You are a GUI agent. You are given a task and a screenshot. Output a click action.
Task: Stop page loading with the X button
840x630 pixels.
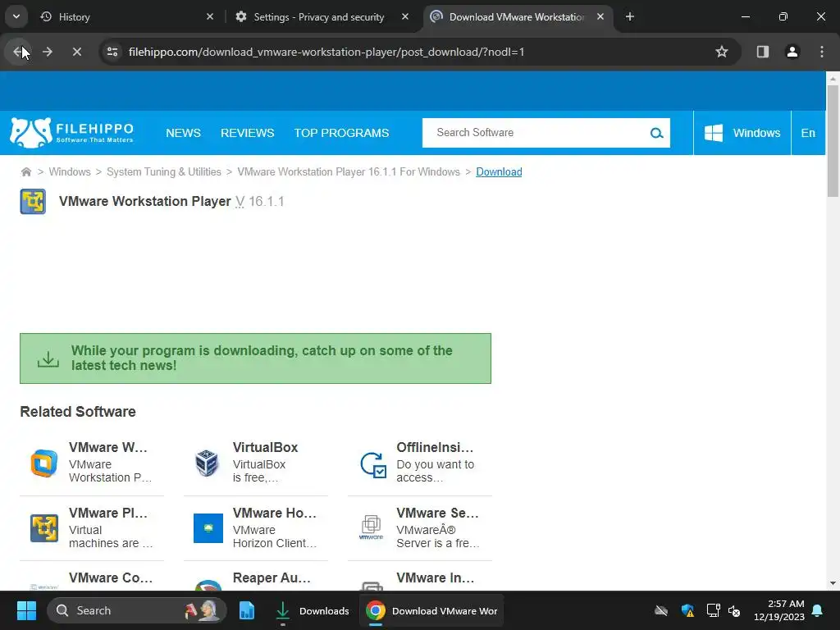click(x=77, y=52)
